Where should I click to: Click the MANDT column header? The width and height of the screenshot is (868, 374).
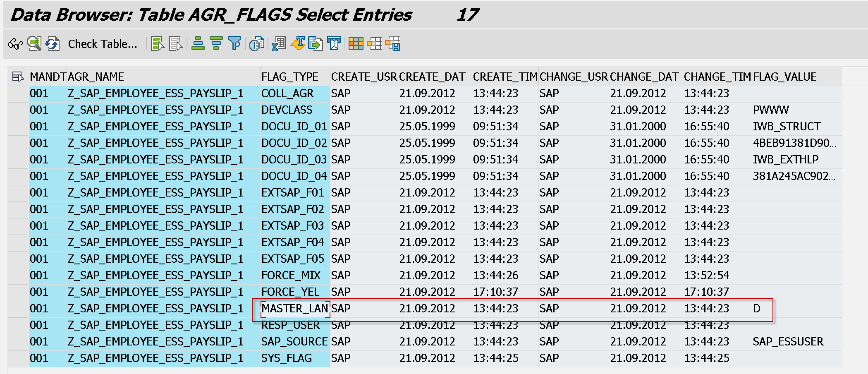(x=48, y=77)
